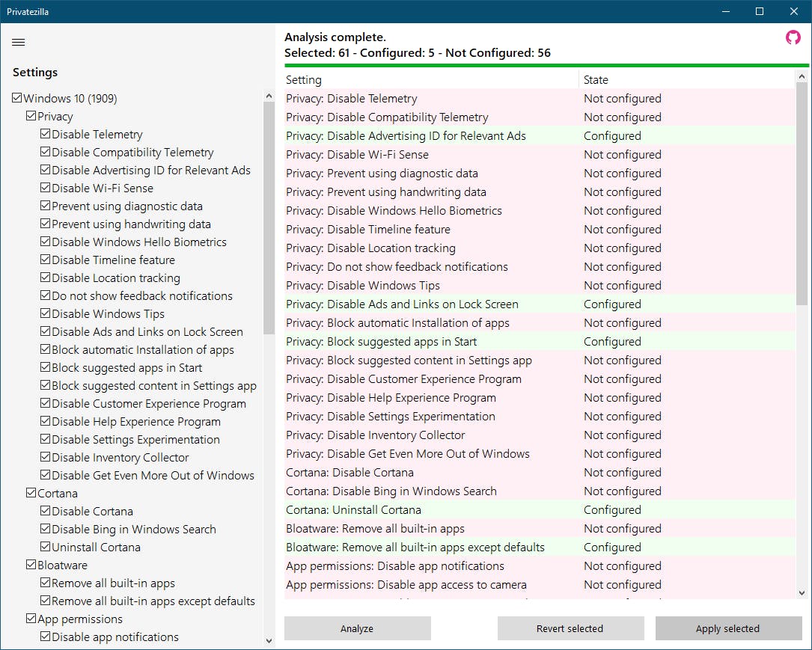The width and height of the screenshot is (812, 650).
Task: Select row Cortana: Uninstall Cortana
Action: (x=540, y=510)
